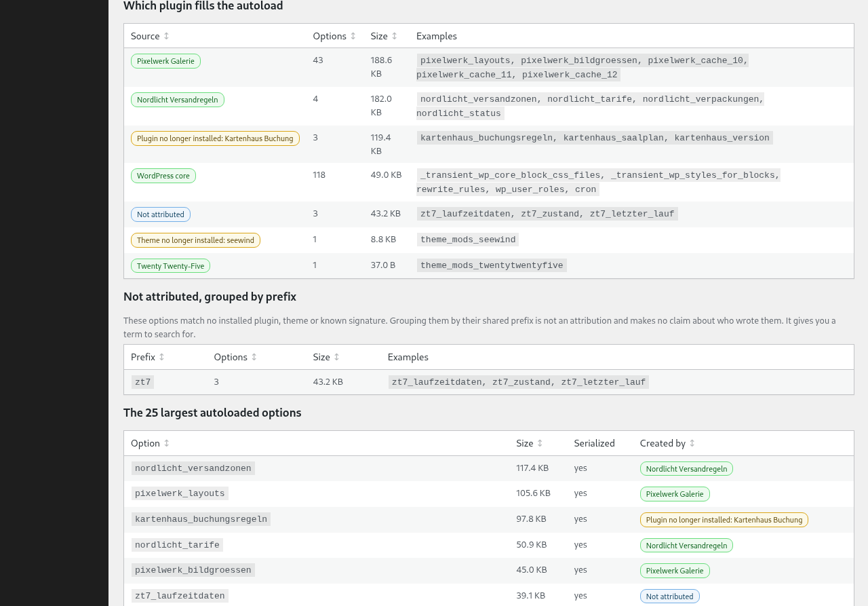This screenshot has height=606, width=868.
Task: Click the WordPress core source badge
Action: coord(163,176)
